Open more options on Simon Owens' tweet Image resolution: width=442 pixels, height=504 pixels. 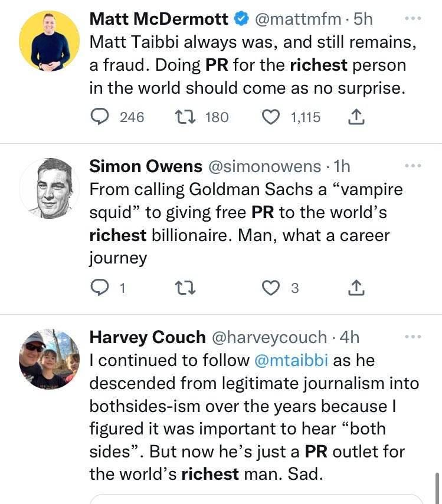click(x=413, y=166)
